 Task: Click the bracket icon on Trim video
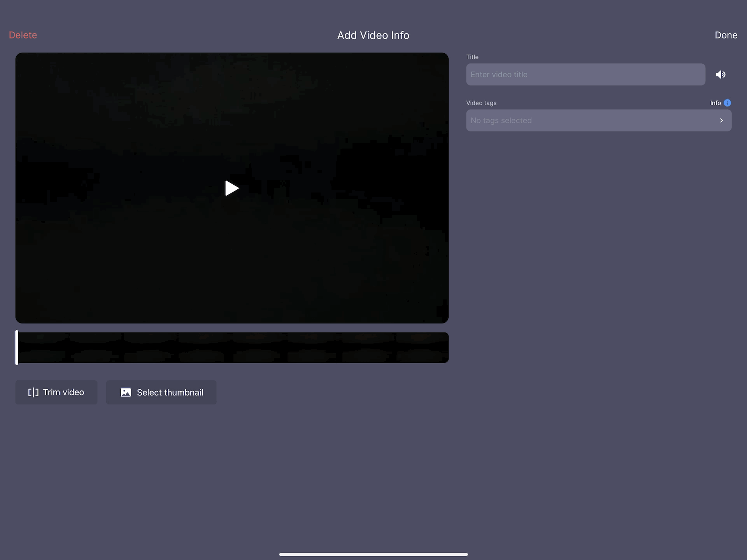click(33, 392)
